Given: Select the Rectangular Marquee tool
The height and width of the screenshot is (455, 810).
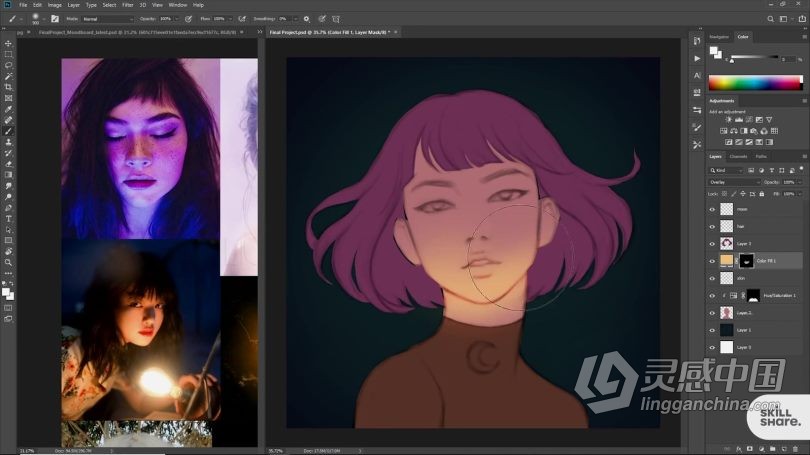Looking at the screenshot, I should click(8, 54).
